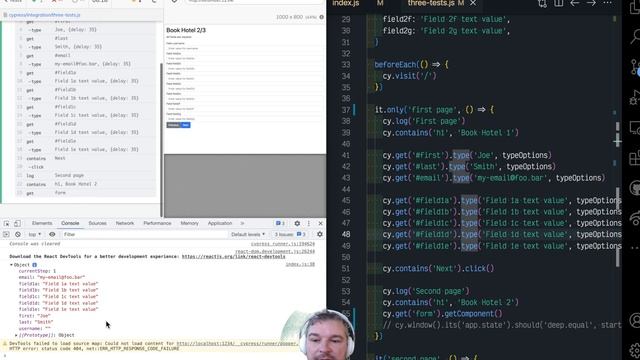Collapse the logged Object expander triangle
The image size is (640, 360).
pyautogui.click(x=11, y=265)
